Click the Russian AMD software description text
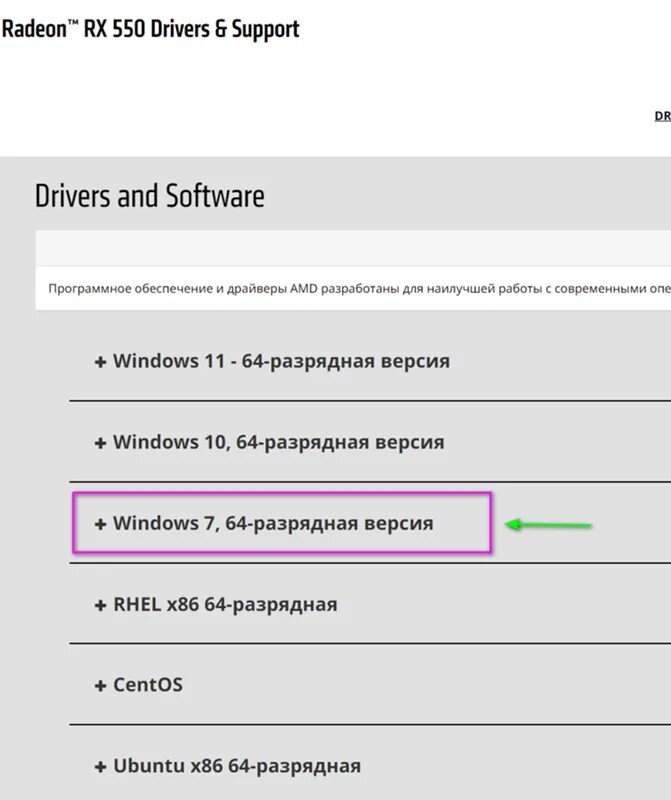The image size is (671, 800). [359, 289]
